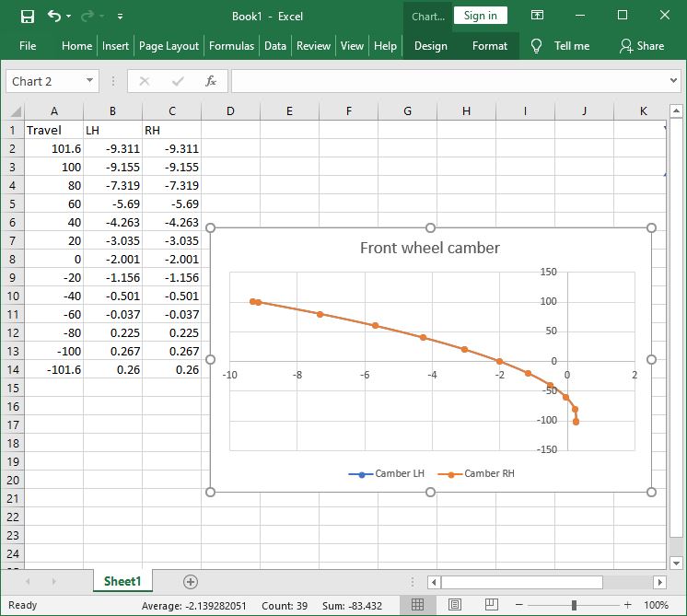Add a new sheet with plus icon
This screenshot has height=616, width=687.
click(x=191, y=581)
